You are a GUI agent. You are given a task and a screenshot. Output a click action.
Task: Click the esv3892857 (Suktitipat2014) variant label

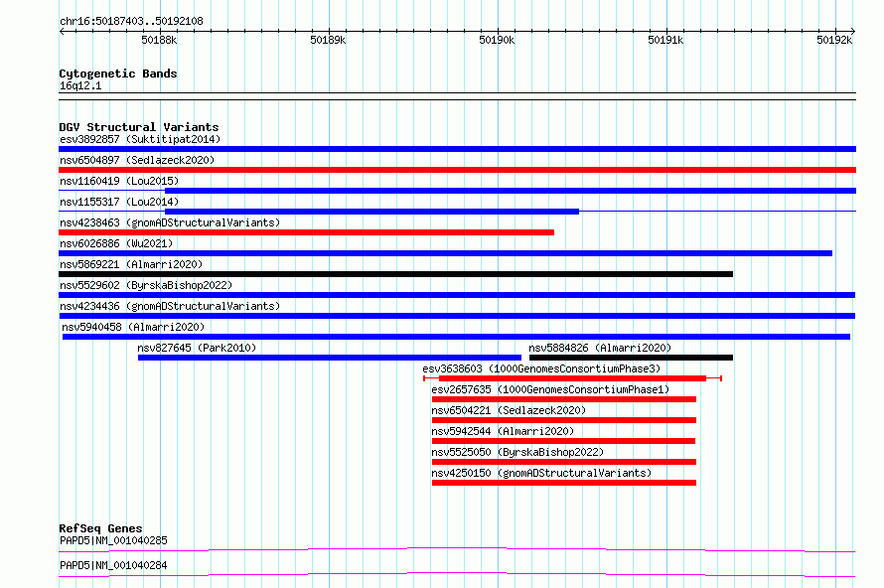coord(140,139)
